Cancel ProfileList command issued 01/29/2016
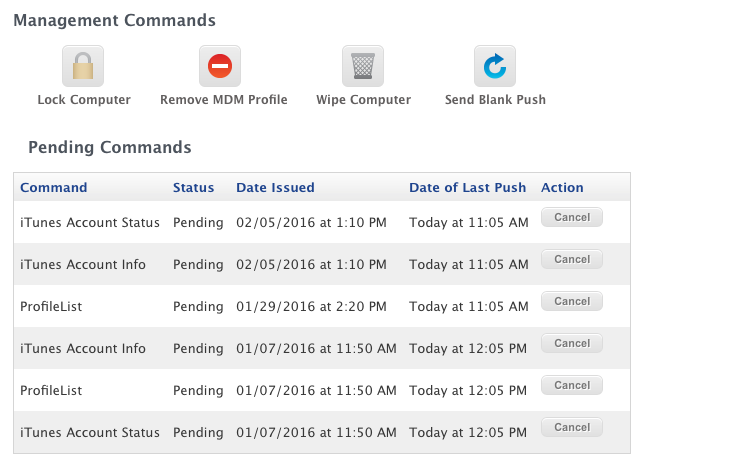742x474 pixels. 572,301
